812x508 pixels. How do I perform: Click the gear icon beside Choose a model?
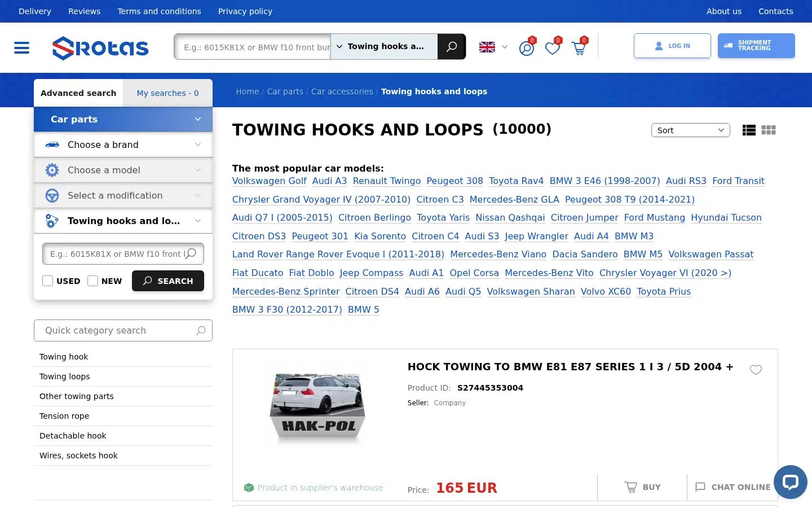tap(52, 170)
